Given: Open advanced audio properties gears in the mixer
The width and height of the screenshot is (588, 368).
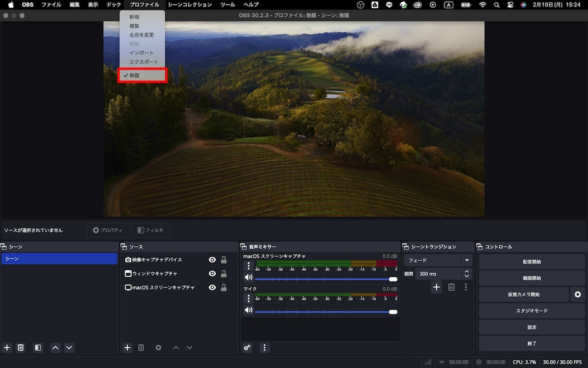Looking at the screenshot, I should click(248, 347).
